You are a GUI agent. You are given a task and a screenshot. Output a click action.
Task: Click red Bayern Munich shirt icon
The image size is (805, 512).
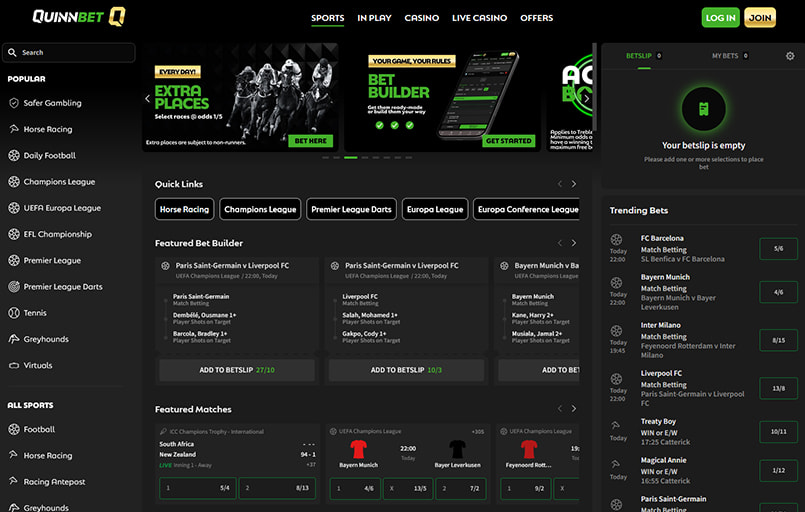[358, 449]
